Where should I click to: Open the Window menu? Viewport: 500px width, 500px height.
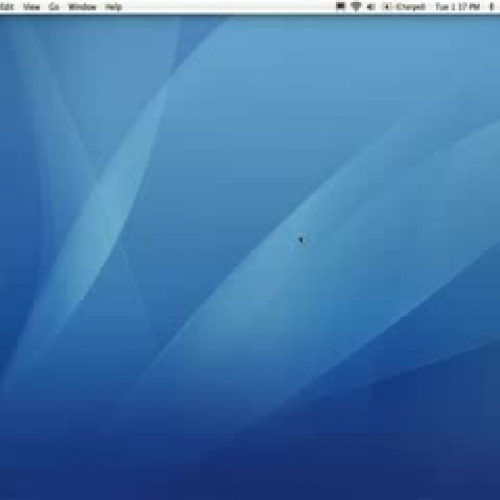[x=82, y=7]
